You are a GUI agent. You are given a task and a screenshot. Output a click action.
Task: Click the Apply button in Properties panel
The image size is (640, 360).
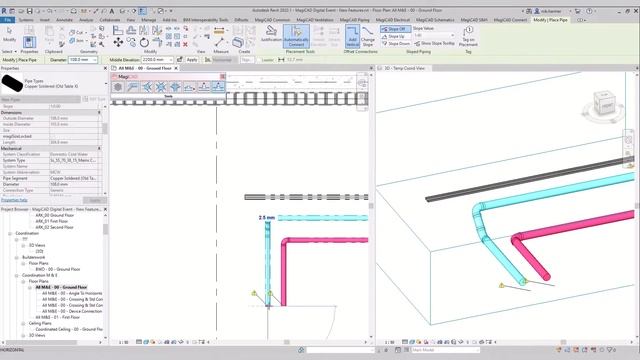pyautogui.click(x=94, y=200)
